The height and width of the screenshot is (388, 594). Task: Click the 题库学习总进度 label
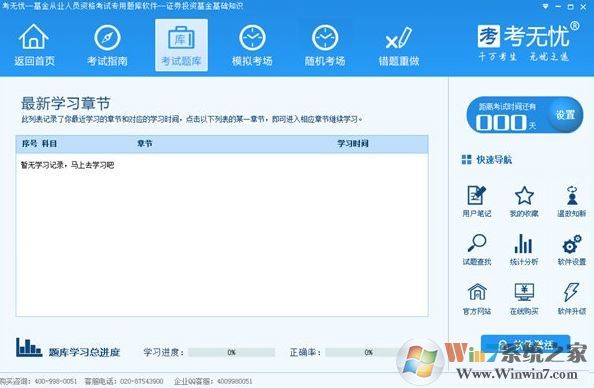coord(84,352)
